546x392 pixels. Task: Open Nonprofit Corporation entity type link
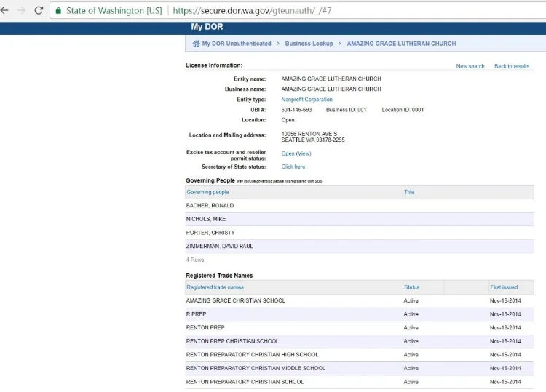306,100
